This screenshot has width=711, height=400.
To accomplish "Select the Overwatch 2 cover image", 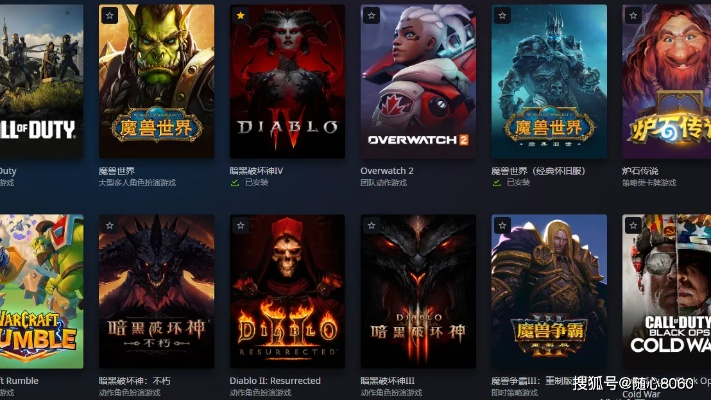I will click(x=418, y=81).
